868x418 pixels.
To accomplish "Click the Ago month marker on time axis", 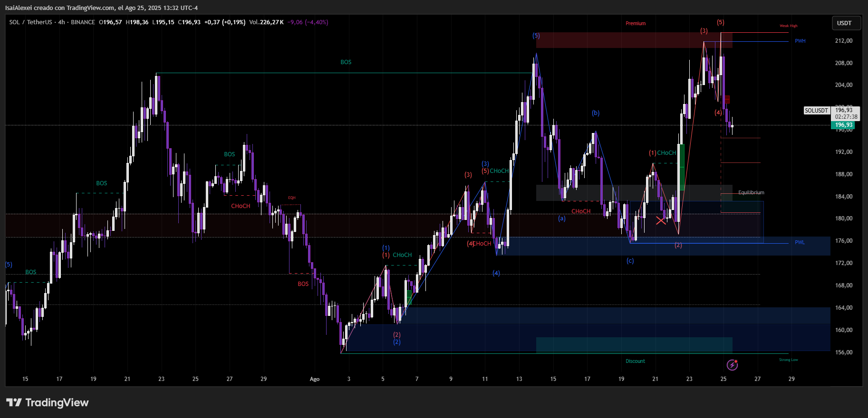I will 315,379.
